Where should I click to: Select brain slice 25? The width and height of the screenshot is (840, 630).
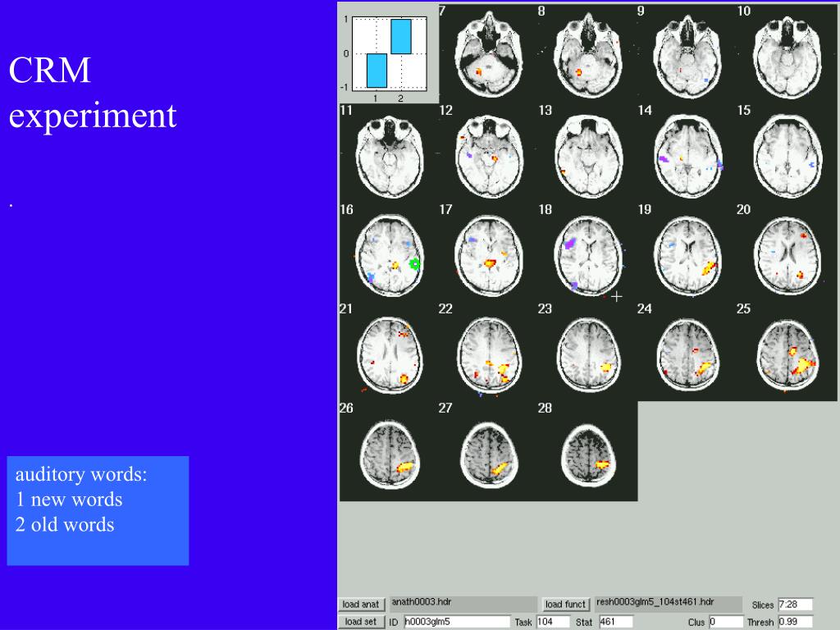tap(787, 356)
